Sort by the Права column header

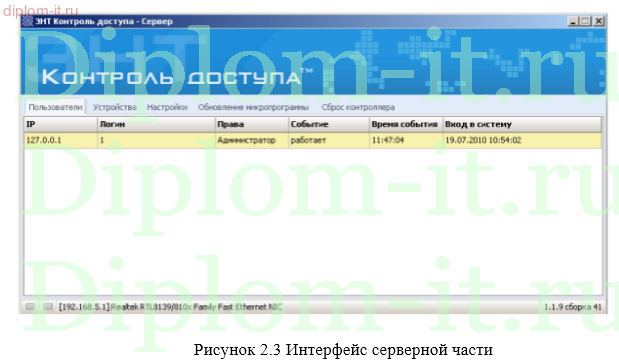point(251,124)
